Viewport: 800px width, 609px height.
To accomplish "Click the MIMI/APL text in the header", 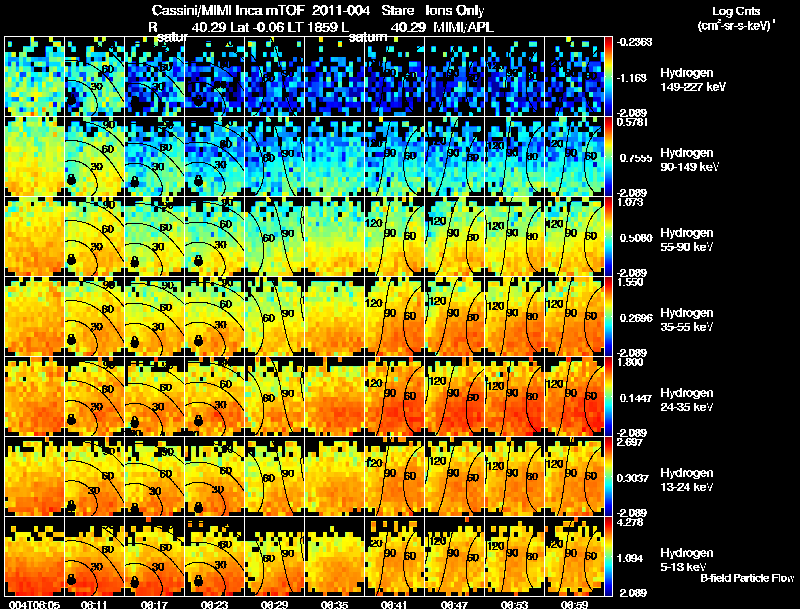I will (463, 27).
